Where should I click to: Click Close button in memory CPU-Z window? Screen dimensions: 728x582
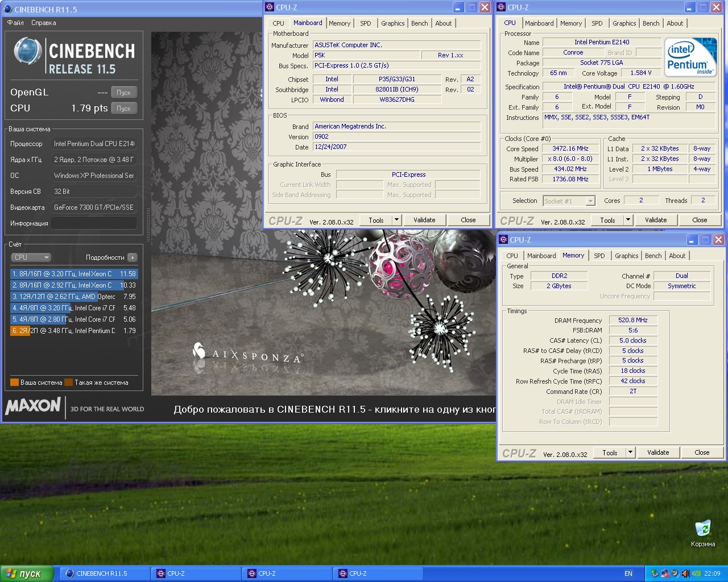coord(702,452)
